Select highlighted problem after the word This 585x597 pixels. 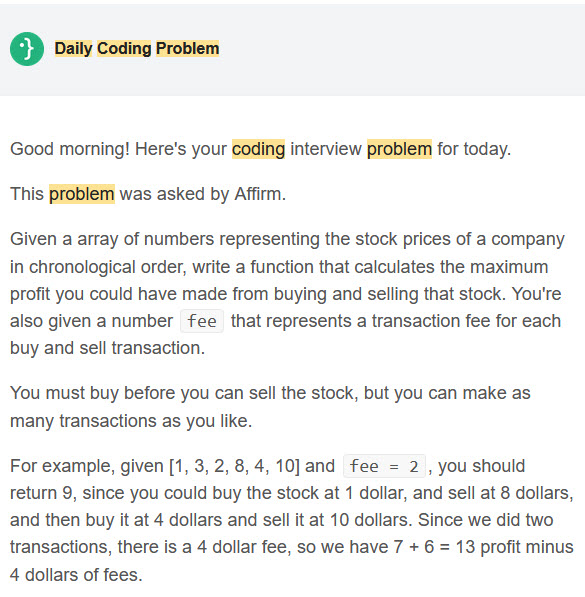click(x=82, y=194)
